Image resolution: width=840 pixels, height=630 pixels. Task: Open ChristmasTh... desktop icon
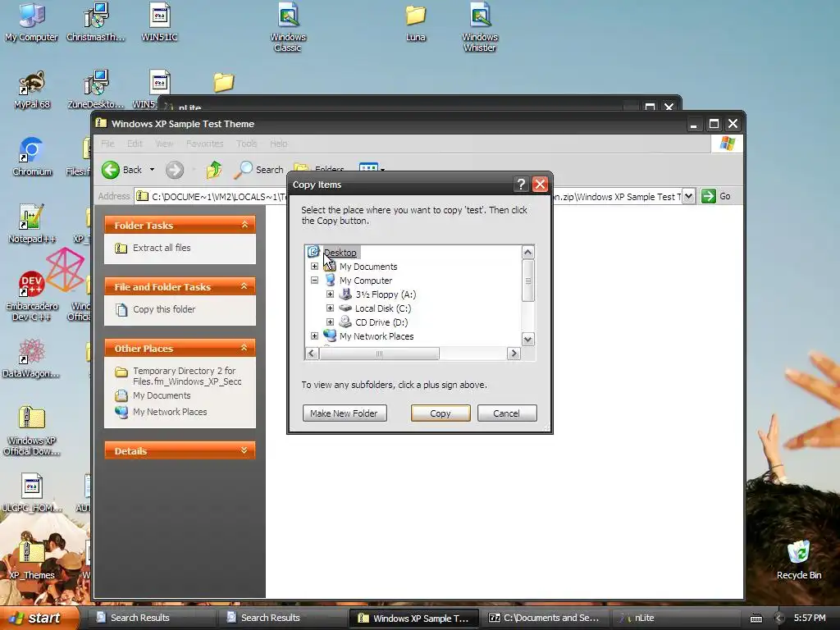click(96, 22)
